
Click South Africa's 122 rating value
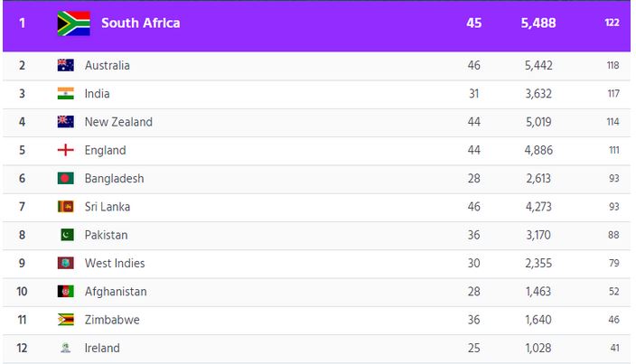pos(612,23)
